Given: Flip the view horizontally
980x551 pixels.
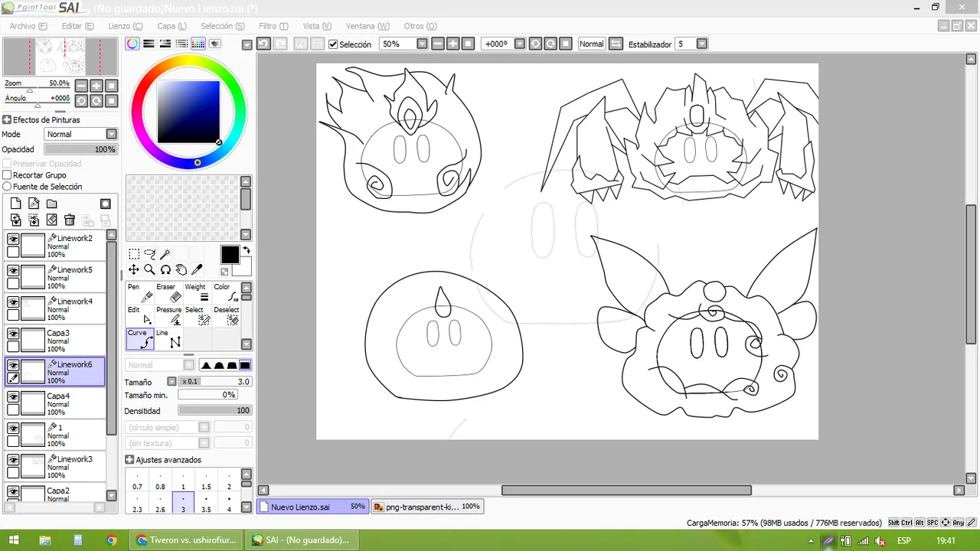Looking at the screenshot, I should pyautogui.click(x=616, y=44).
